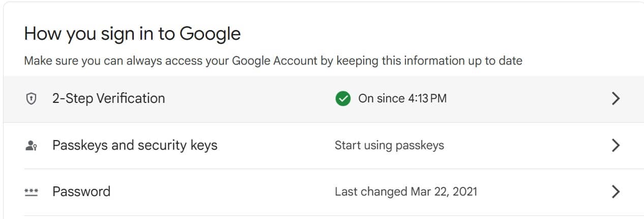Click the "On since 4:13 PM" status text
Image resolution: width=644 pixels, height=219 pixels.
coord(402,98)
